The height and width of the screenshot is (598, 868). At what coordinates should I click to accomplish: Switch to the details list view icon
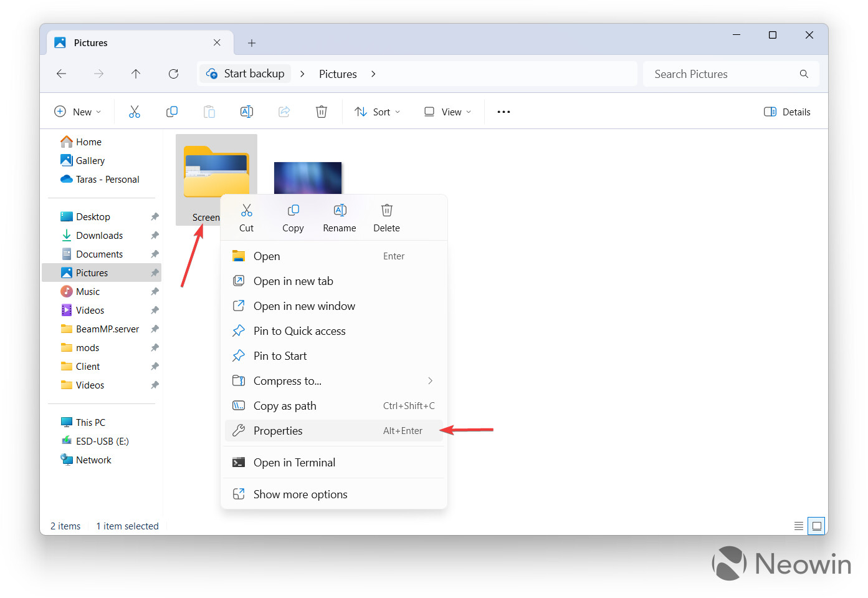click(x=799, y=526)
